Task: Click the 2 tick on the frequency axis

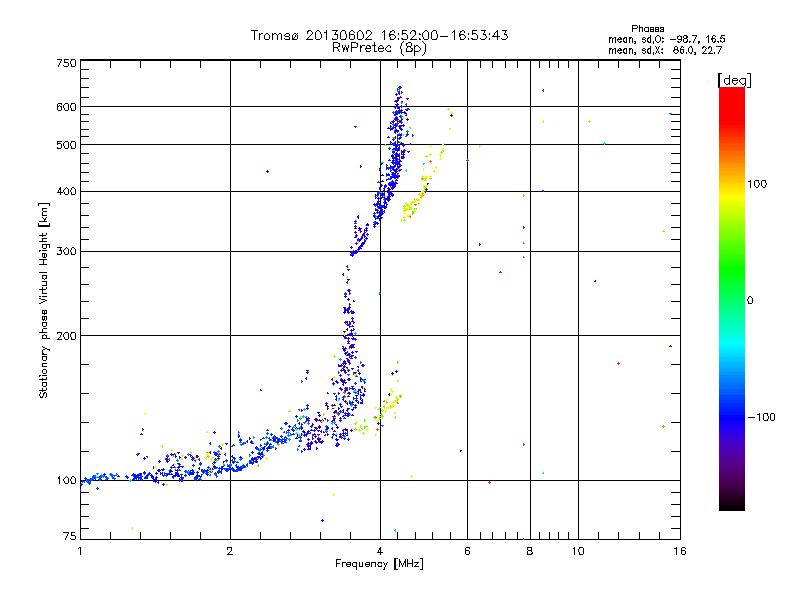Action: click(x=230, y=551)
